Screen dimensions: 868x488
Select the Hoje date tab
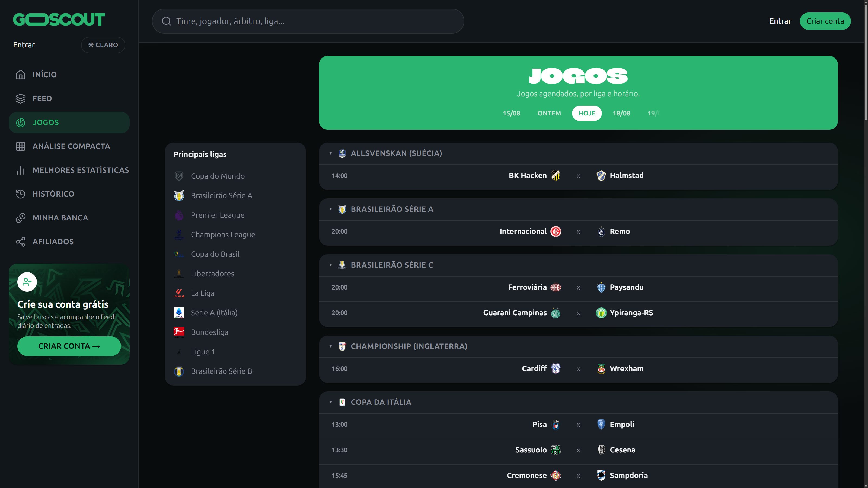click(587, 113)
